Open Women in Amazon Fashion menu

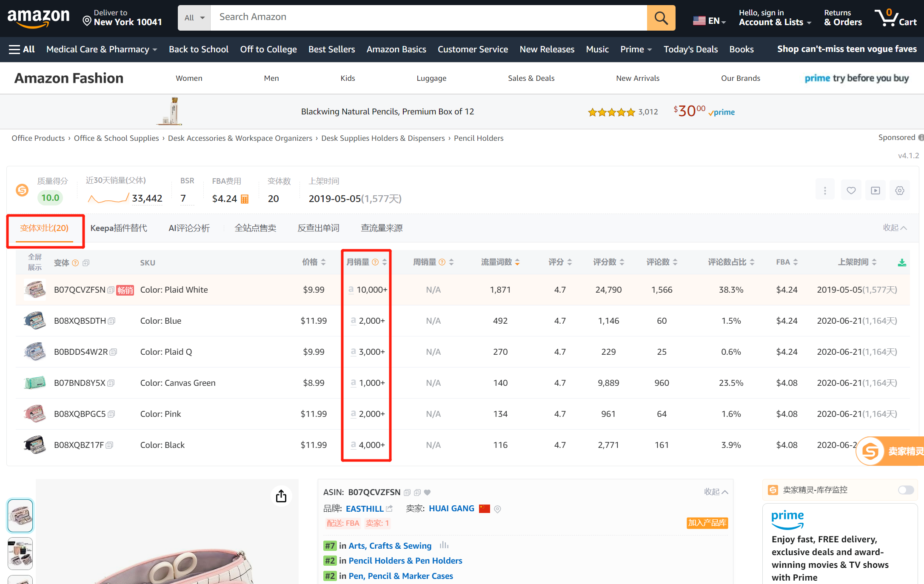[x=189, y=78]
